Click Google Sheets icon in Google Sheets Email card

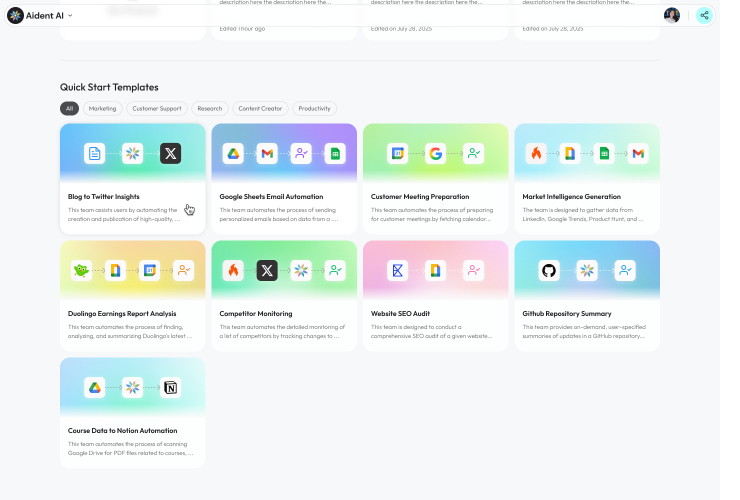[335, 153]
